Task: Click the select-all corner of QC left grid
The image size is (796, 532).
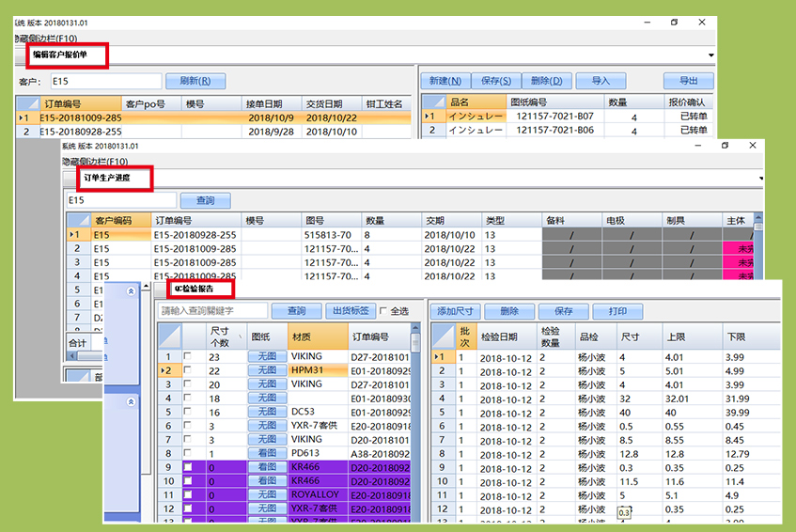Action: click(x=168, y=336)
